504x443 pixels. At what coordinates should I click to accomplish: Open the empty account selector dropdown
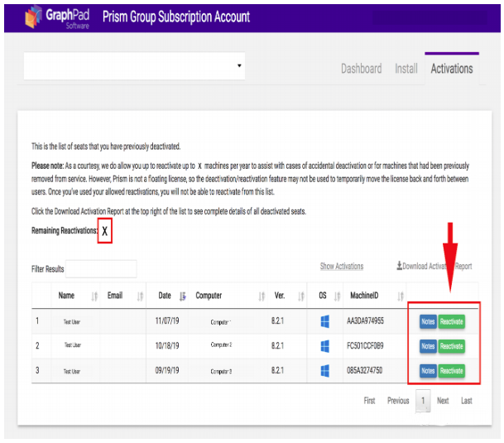[x=134, y=66]
